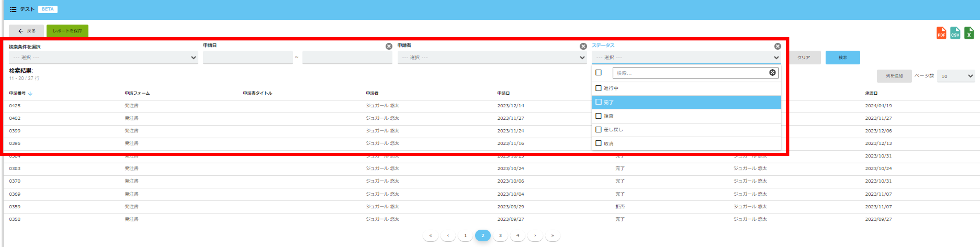Image resolution: width=980 pixels, height=247 pixels.
Task: Check the 完了 status option
Action: pyautogui.click(x=598, y=102)
